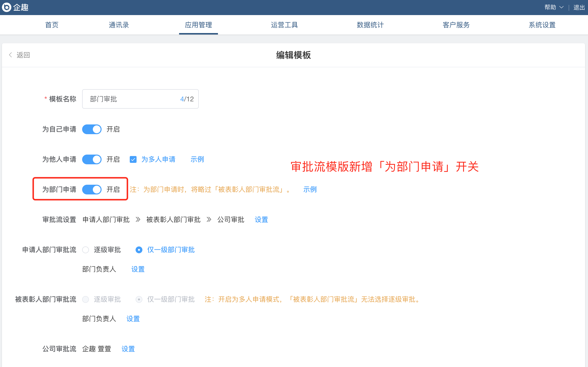This screenshot has height=367, width=588.
Task: Switch to the 首页 tab
Action: 52,25
